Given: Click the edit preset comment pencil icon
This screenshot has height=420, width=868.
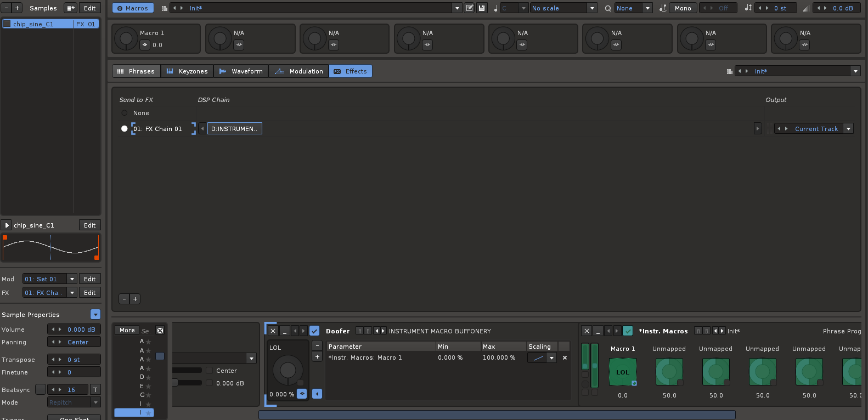Looking at the screenshot, I should (x=470, y=8).
